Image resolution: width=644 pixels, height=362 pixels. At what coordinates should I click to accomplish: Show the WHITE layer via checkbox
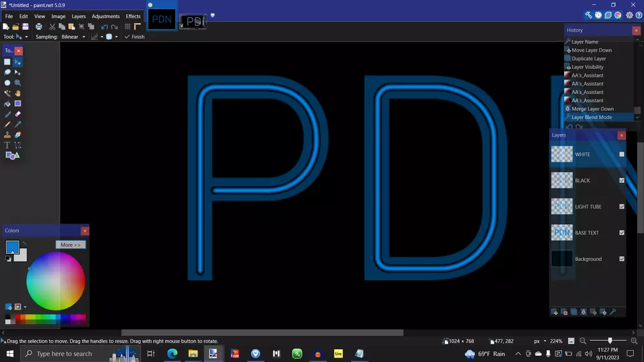pos(621,154)
